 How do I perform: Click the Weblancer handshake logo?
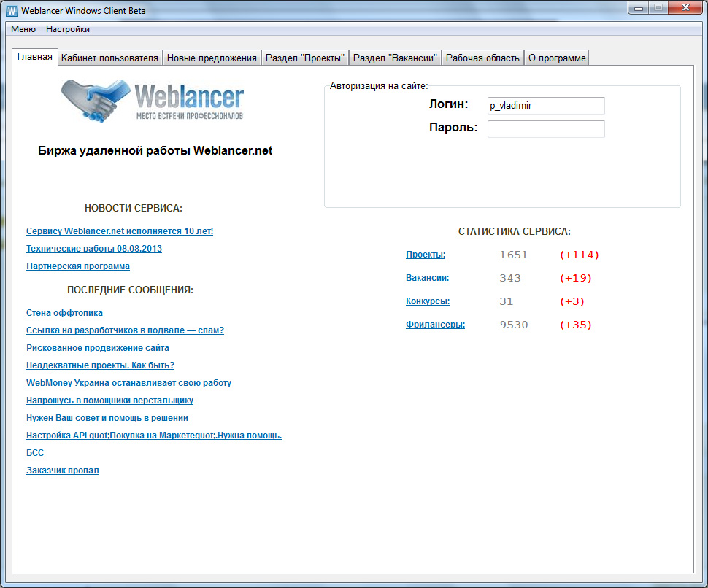[x=152, y=101]
